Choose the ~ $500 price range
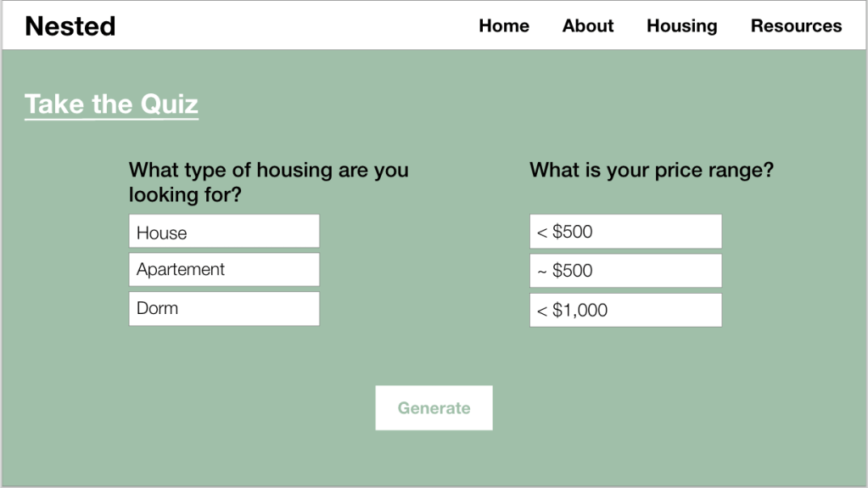This screenshot has width=868, height=488. (625, 271)
